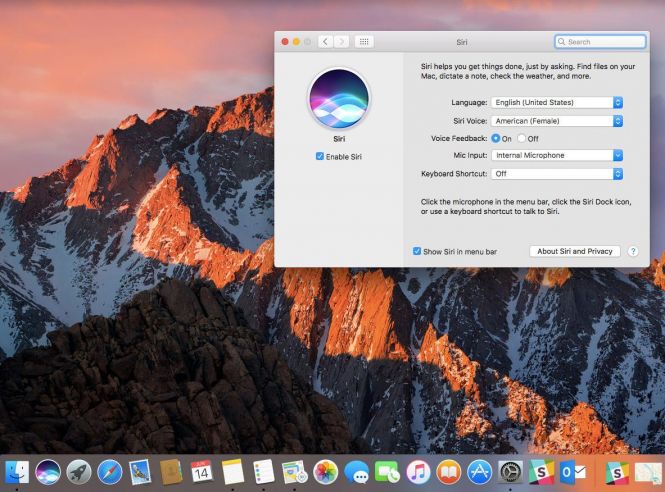Viewport: 665px width, 492px height.
Task: Open Siri Voice dropdown American (Female)
Action: coord(557,121)
